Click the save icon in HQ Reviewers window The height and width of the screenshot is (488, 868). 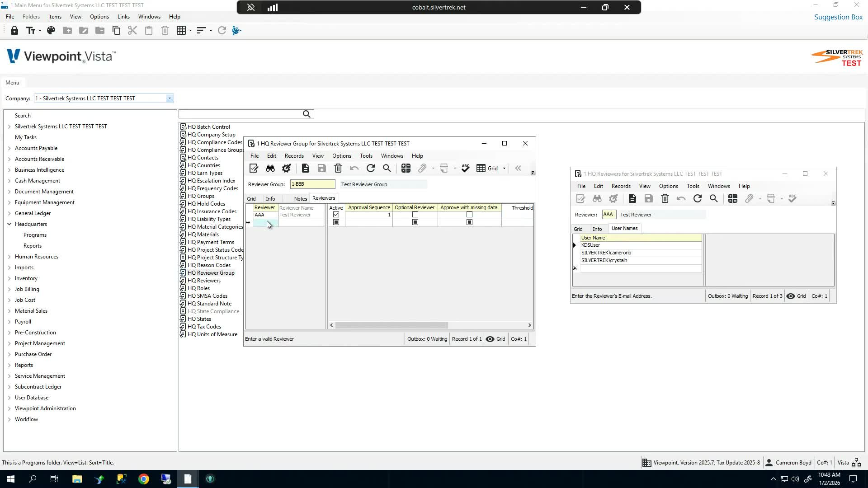tap(649, 199)
